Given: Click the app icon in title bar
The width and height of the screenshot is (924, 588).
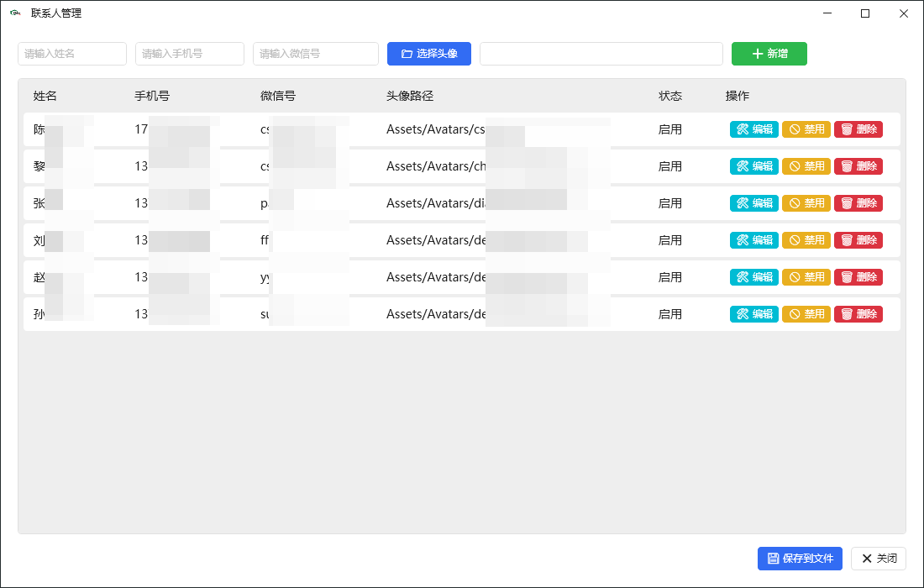Looking at the screenshot, I should [x=15, y=13].
